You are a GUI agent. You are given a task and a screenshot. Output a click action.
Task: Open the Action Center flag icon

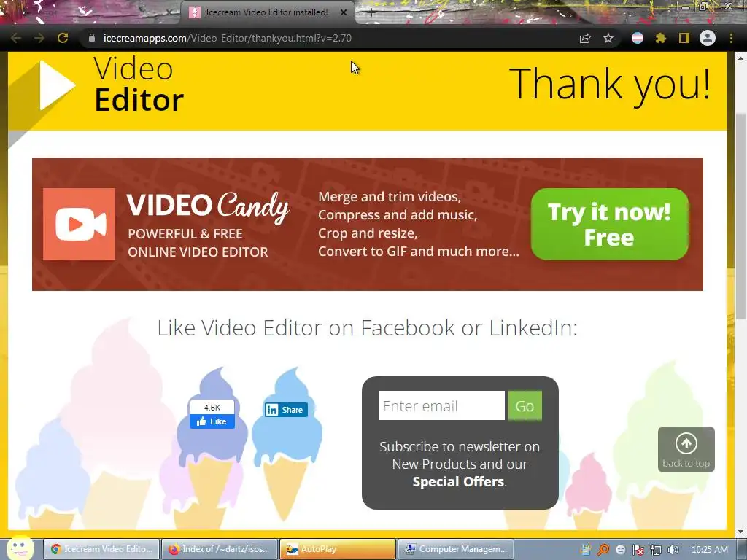coord(638,550)
